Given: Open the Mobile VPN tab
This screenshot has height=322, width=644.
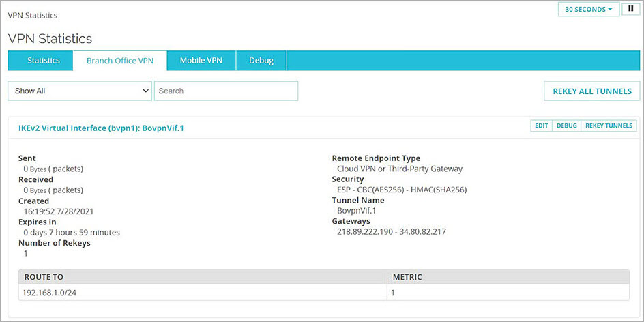Looking at the screenshot, I should (201, 61).
